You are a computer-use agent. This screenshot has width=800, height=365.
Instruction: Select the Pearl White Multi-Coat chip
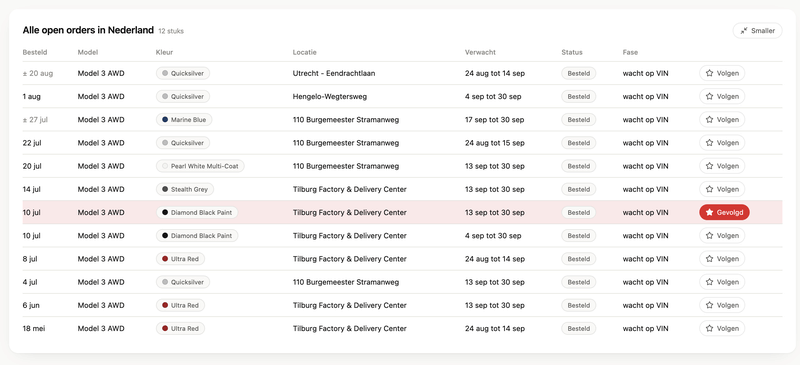200,166
